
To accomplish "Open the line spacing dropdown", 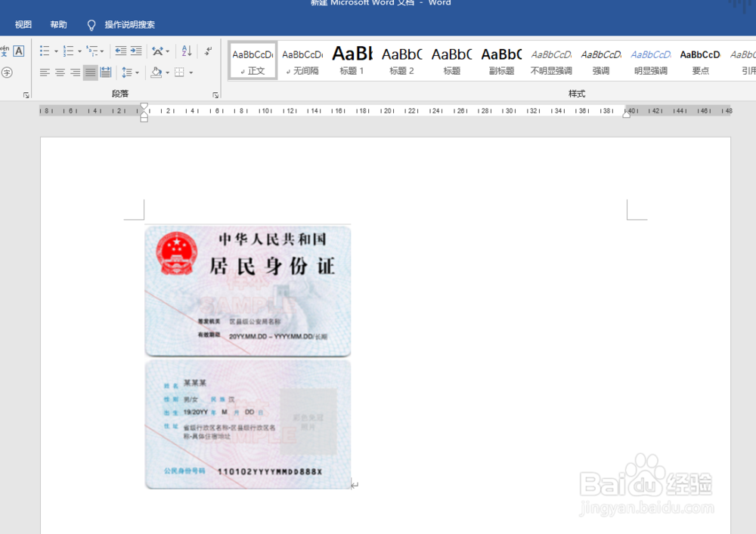I will point(129,73).
